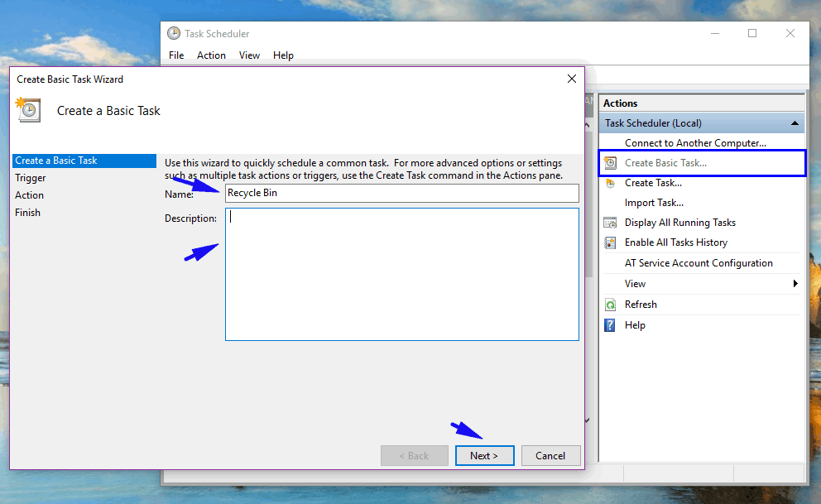Click Refresh in the Actions pane

pos(641,305)
